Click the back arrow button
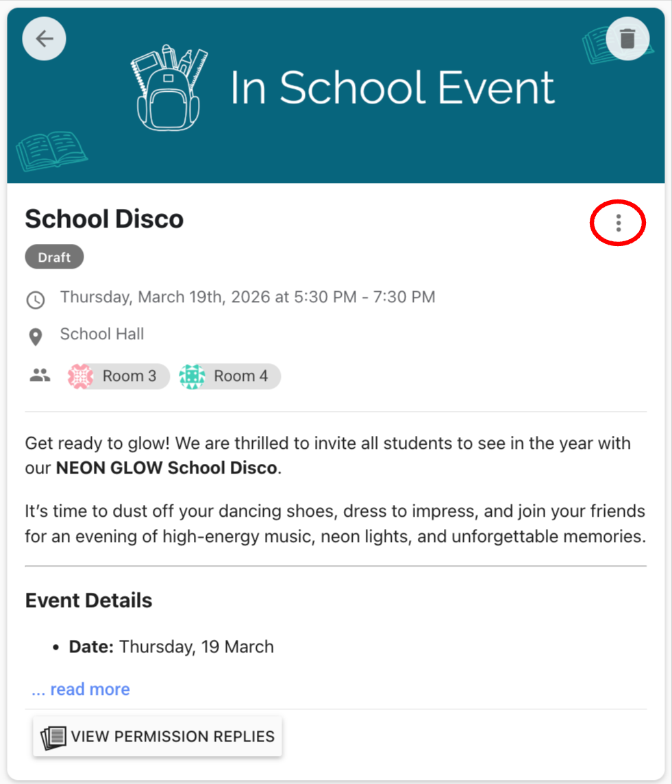The image size is (672, 784). (x=45, y=38)
